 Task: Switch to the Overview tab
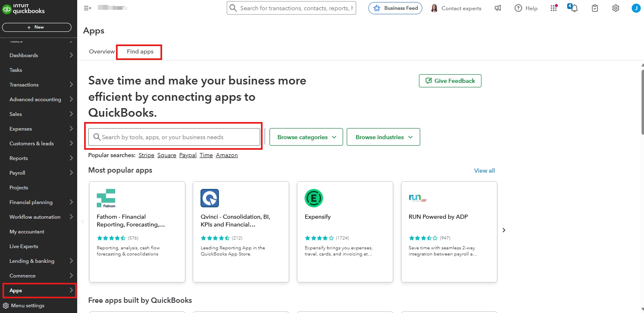point(102,51)
